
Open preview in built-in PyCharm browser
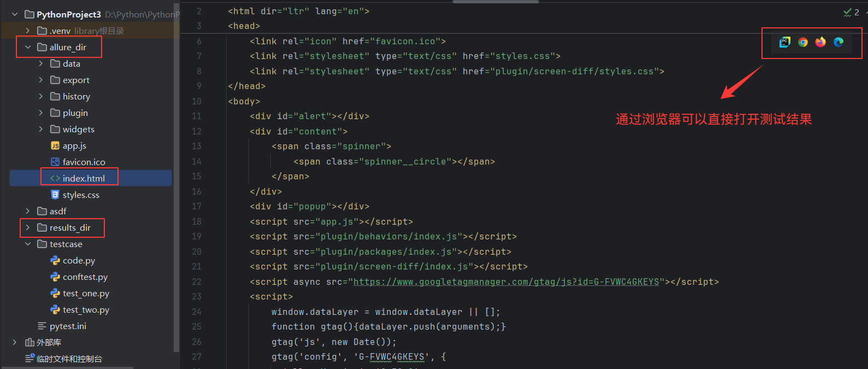coord(785,42)
